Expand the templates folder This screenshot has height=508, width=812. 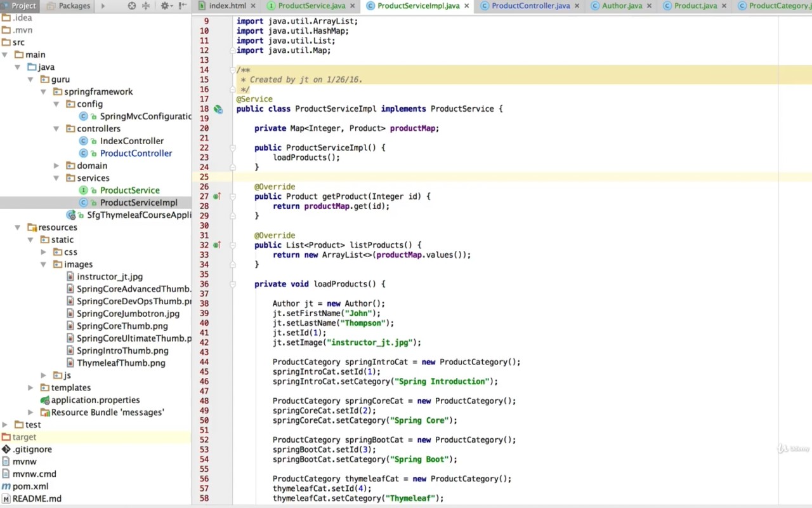point(30,388)
